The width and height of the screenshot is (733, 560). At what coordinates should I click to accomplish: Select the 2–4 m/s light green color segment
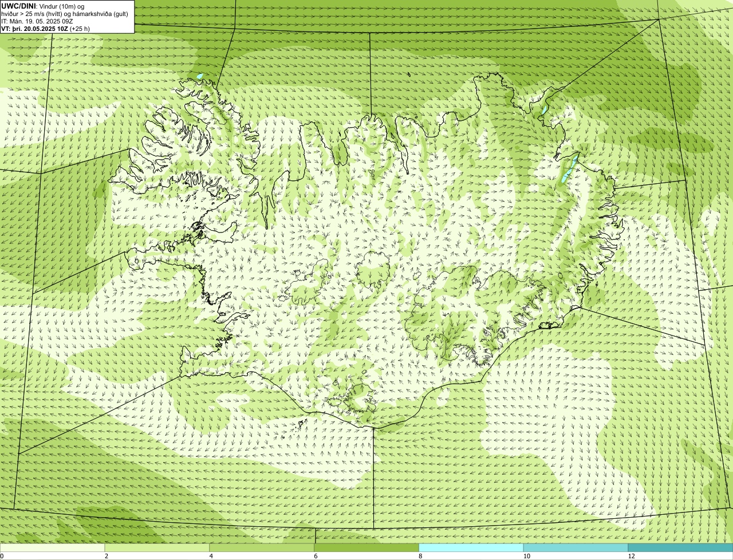(x=157, y=547)
